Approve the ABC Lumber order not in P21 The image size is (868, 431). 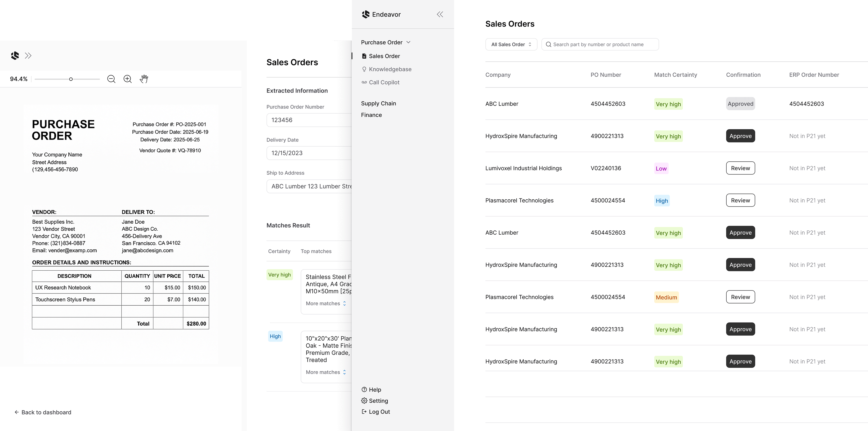tap(740, 232)
